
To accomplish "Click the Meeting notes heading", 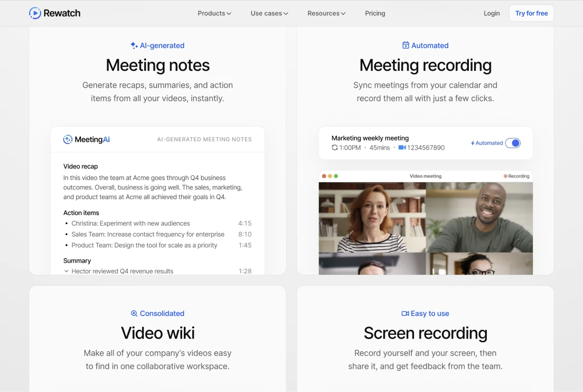I will [x=158, y=66].
